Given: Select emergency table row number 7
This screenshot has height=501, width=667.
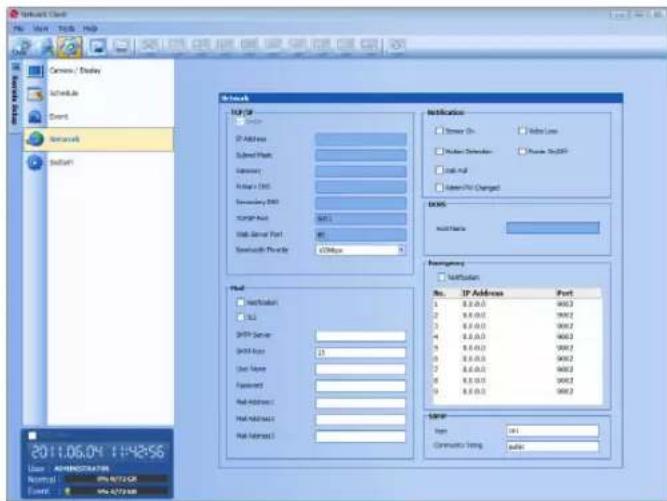Looking at the screenshot, I should [517, 369].
